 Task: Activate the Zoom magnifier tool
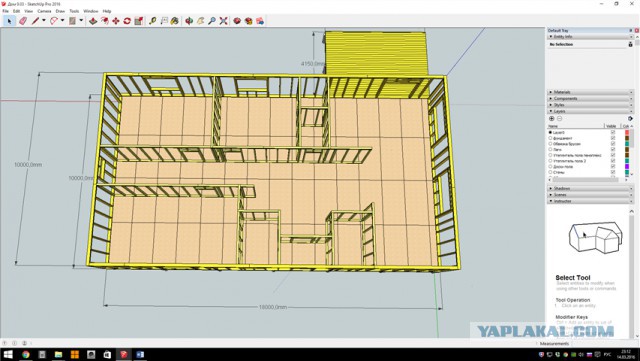click(x=211, y=20)
